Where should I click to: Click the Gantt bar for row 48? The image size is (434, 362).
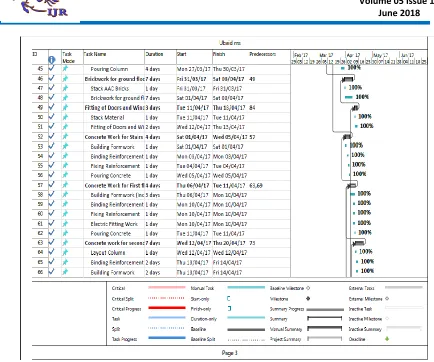(349, 97)
